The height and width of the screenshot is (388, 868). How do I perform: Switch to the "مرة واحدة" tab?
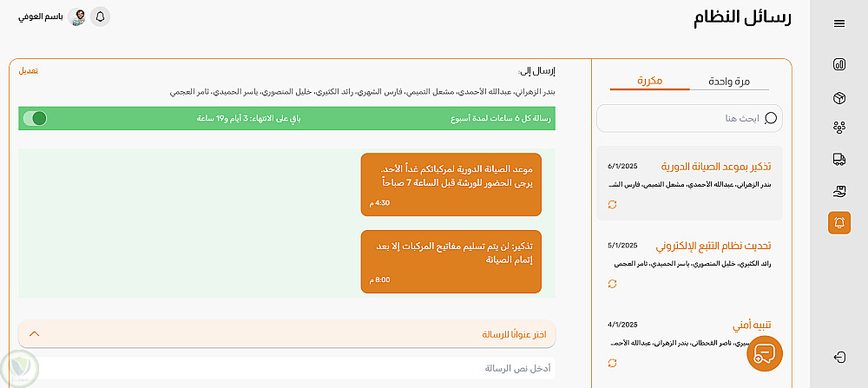click(730, 82)
